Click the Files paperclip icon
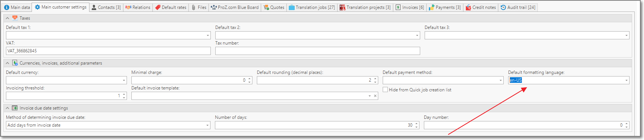The height and width of the screenshot is (140, 644). [x=193, y=7]
